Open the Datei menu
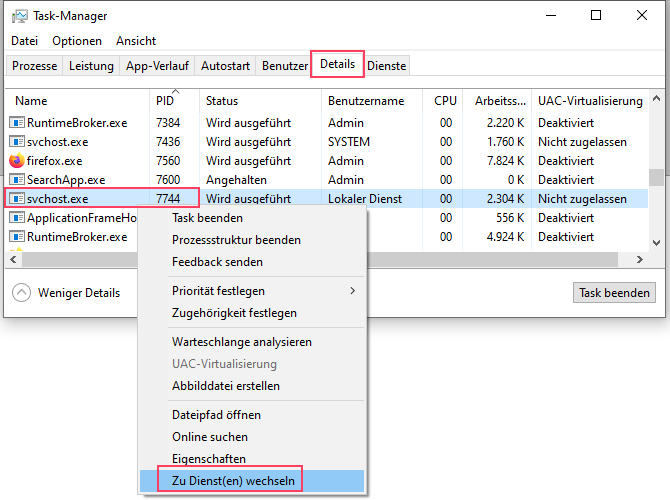670x500 pixels. click(24, 41)
